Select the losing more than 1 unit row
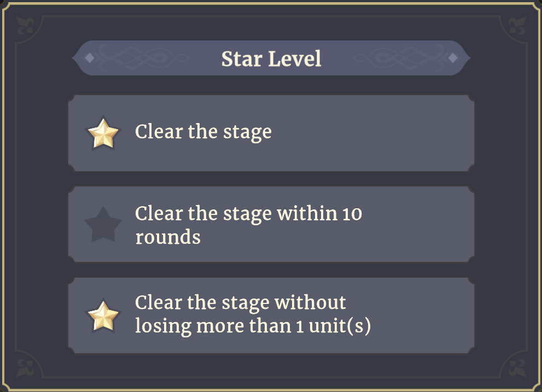The image size is (542, 392). click(271, 315)
